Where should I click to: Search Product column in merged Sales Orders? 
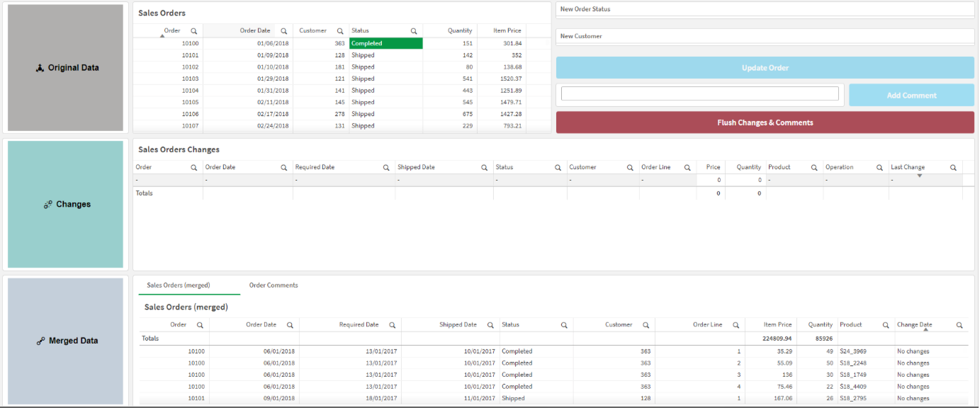[x=886, y=325]
